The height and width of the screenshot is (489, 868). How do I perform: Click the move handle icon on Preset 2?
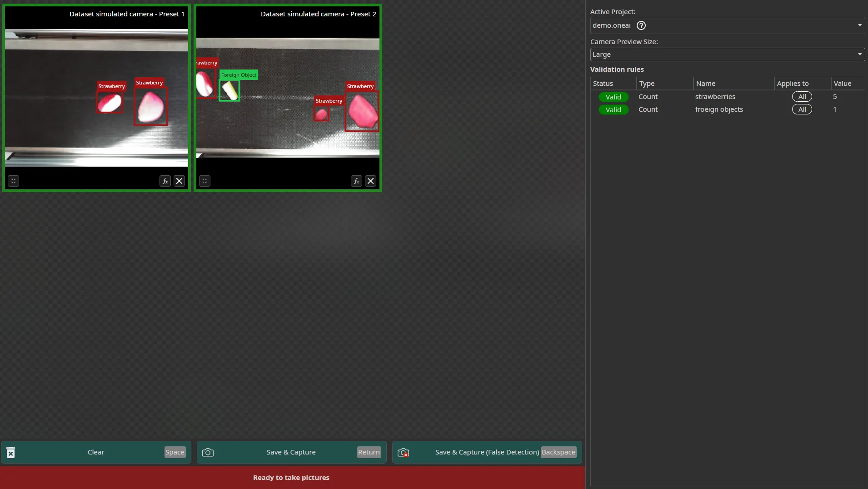pos(205,181)
